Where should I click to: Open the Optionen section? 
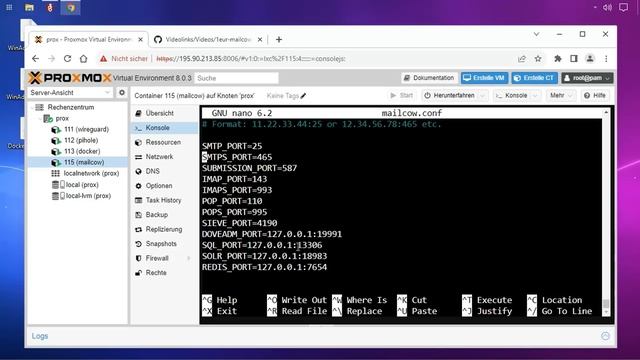tap(159, 186)
